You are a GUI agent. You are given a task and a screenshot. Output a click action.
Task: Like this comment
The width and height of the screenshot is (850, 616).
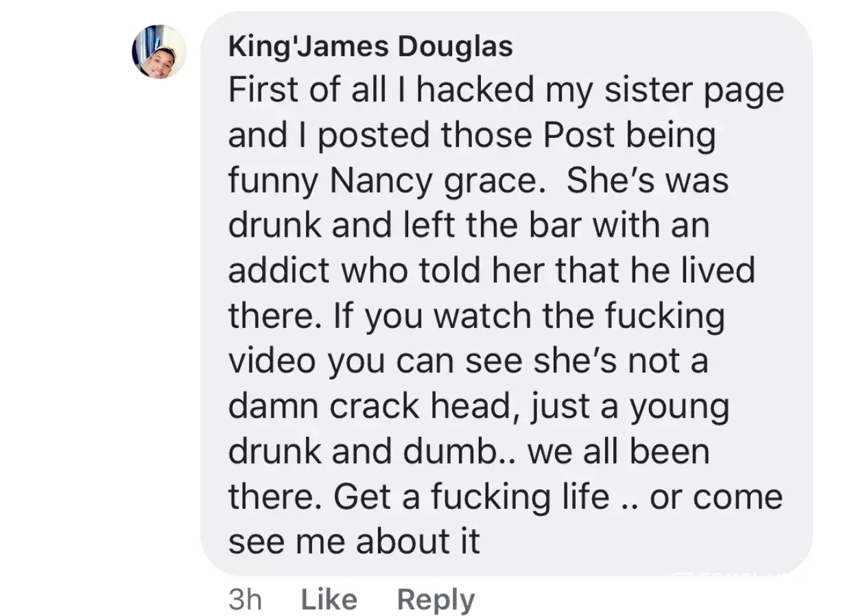click(x=329, y=600)
